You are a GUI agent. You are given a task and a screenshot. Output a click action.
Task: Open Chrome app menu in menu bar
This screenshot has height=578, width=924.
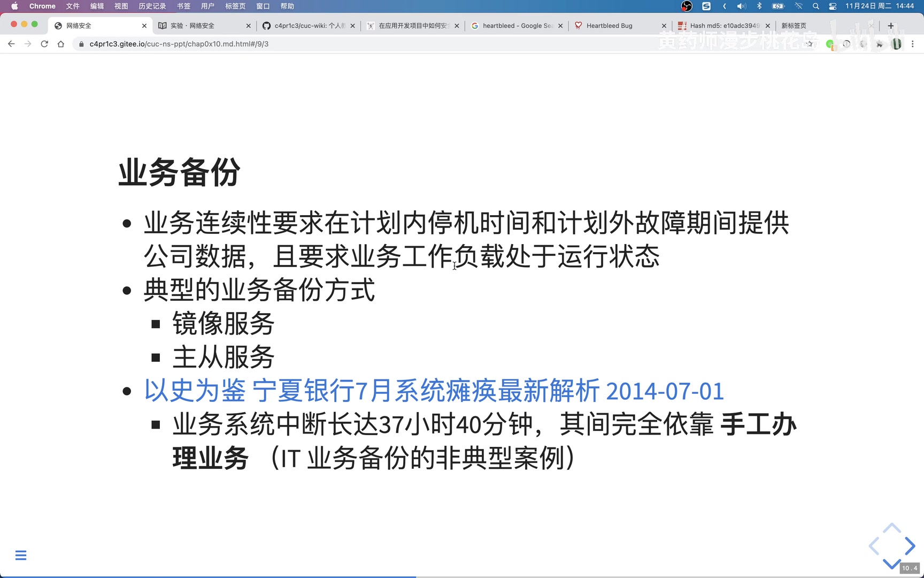(42, 6)
